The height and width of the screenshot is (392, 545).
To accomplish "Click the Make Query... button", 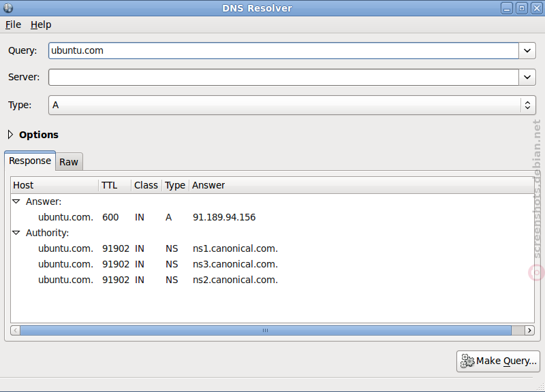I will click(x=498, y=361).
